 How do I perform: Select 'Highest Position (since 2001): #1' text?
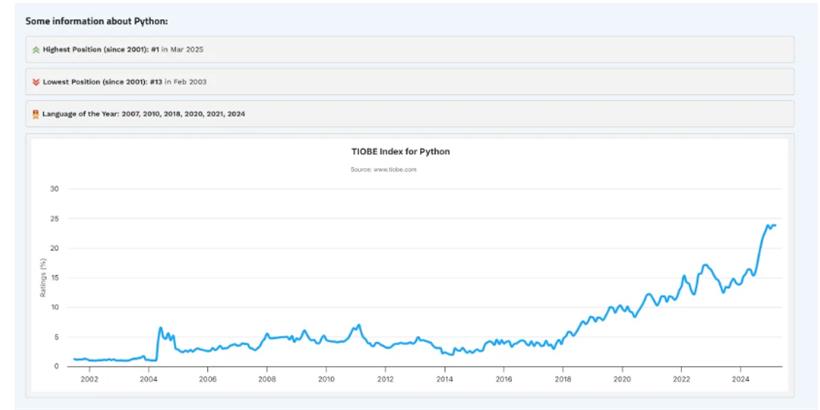pyautogui.click(x=101, y=50)
